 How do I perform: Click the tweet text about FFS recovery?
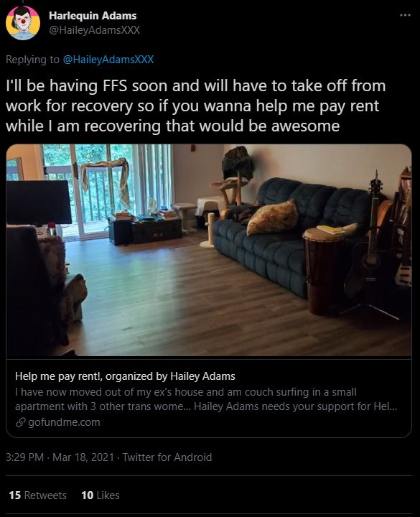(x=196, y=106)
